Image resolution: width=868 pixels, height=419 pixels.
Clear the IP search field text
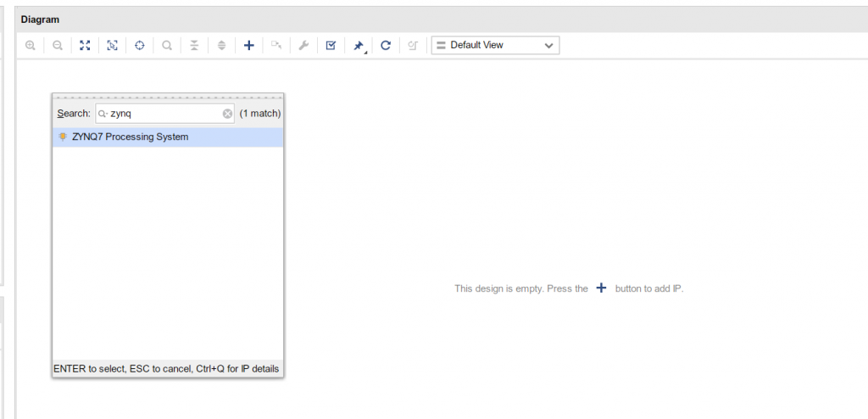coord(227,114)
